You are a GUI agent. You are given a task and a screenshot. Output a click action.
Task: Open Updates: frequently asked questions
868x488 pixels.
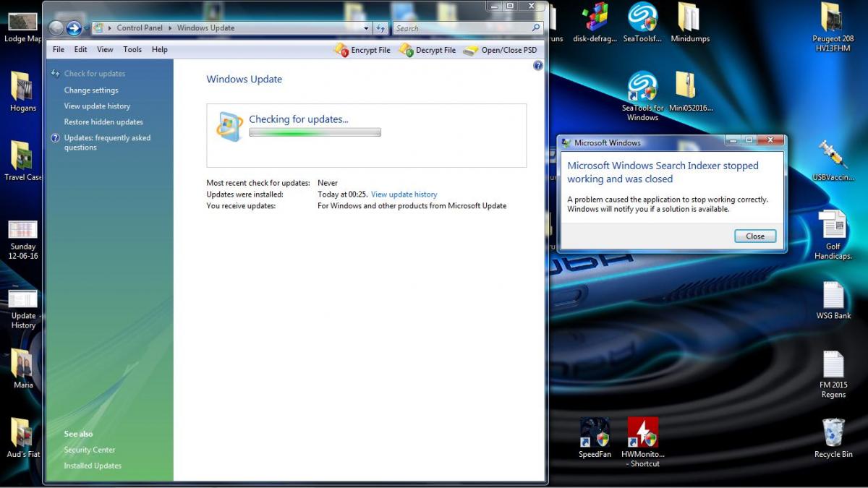point(107,142)
